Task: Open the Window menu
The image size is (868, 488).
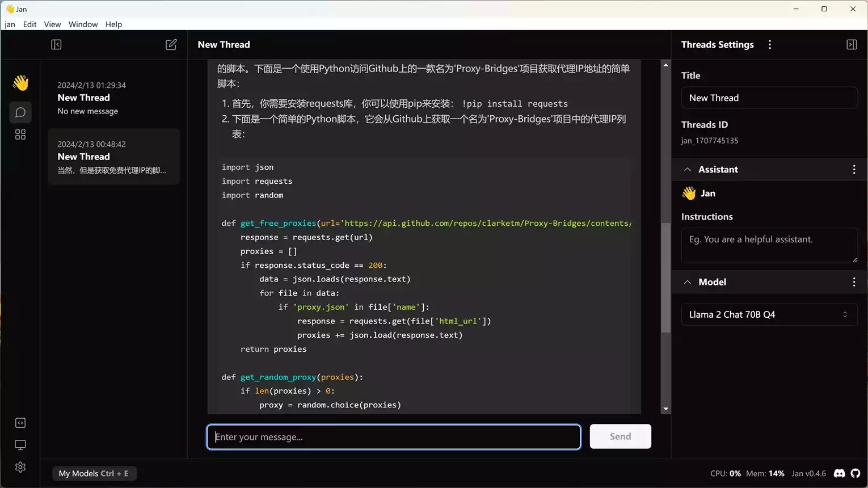Action: pos(83,24)
